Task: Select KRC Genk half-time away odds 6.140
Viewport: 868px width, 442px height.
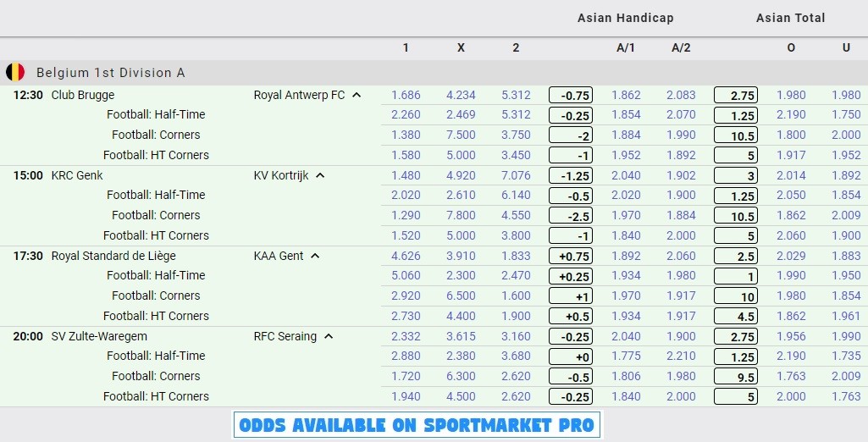Action: (x=516, y=196)
